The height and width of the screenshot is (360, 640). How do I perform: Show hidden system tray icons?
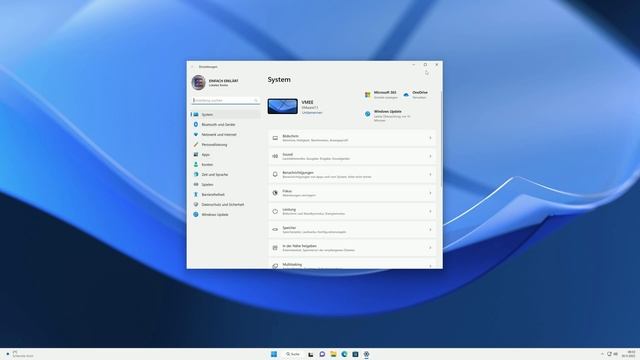point(602,354)
